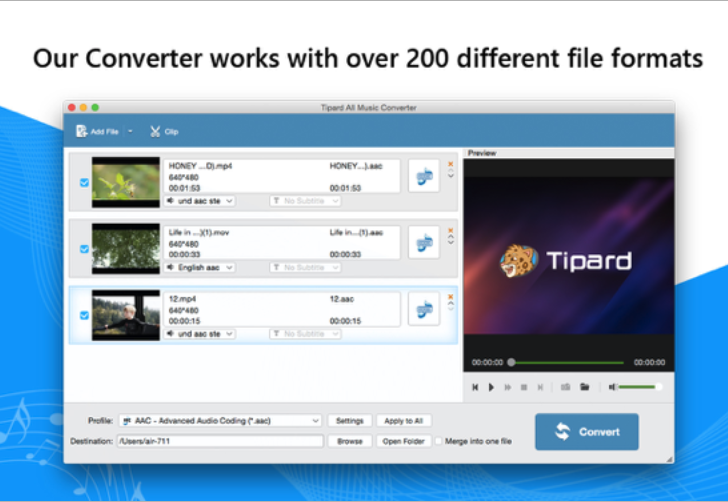The width and height of the screenshot is (728, 502).
Task: Stop the preview playback
Action: 524,387
